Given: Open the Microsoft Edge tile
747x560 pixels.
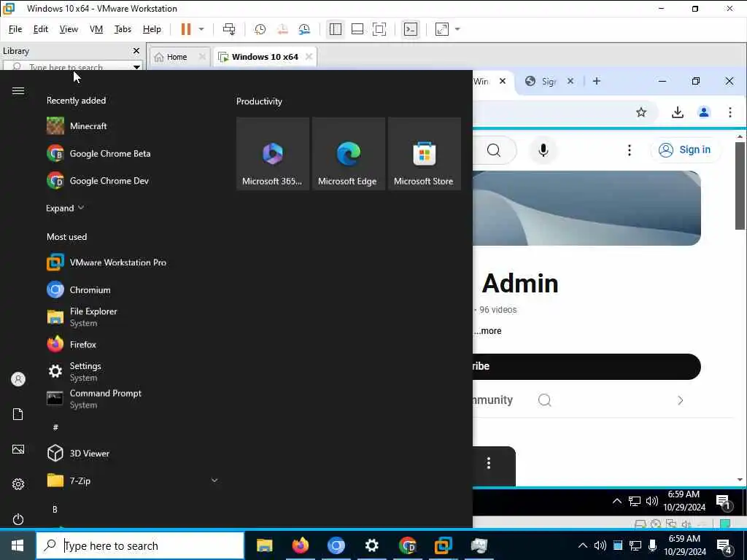Looking at the screenshot, I should click(x=349, y=154).
